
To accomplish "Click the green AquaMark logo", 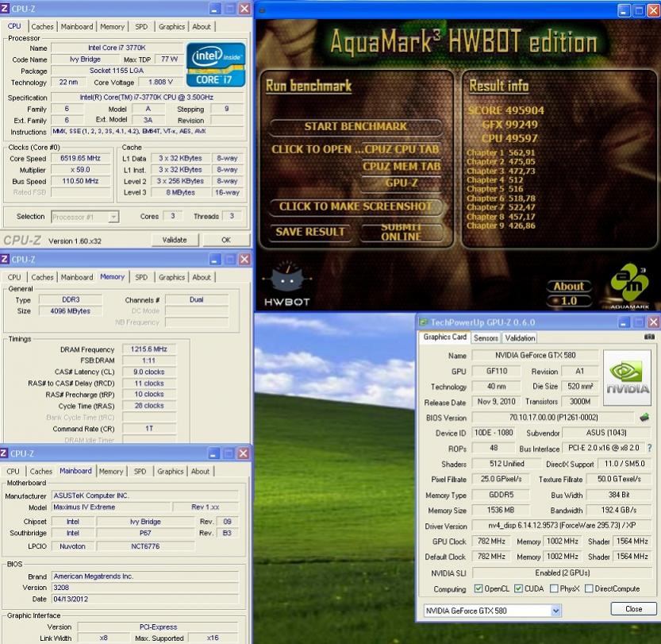I will 629,284.
